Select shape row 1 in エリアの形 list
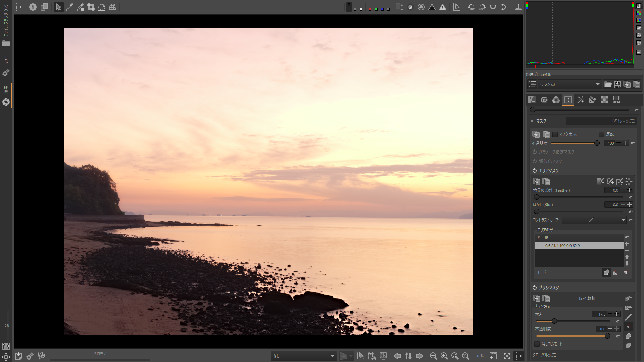Image resolution: width=644 pixels, height=362 pixels. (x=579, y=246)
